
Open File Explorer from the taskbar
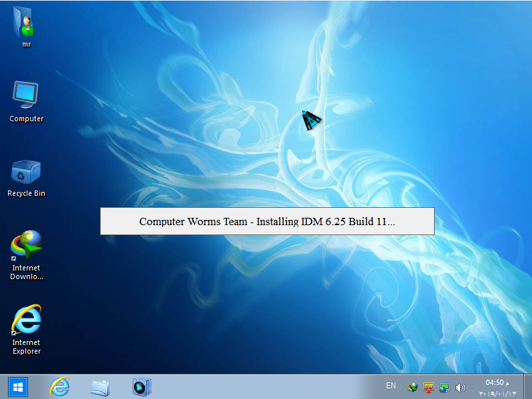pyautogui.click(x=100, y=388)
